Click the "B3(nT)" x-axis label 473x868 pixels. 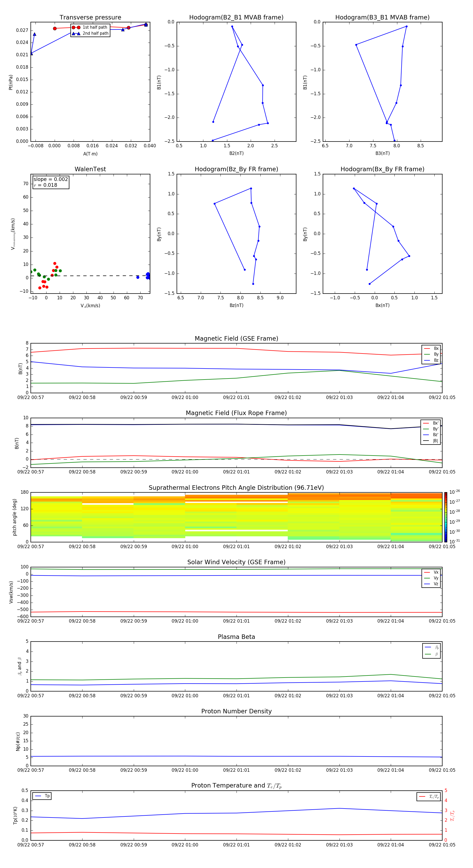tap(382, 154)
